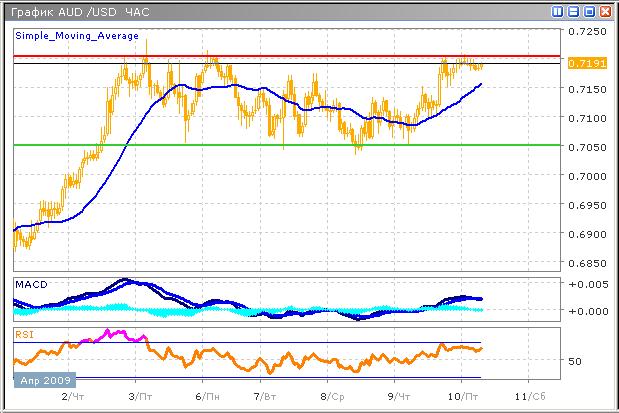Click the horizontal split icon in title bar
Screen dimensions: 619x413
tap(573, 11)
